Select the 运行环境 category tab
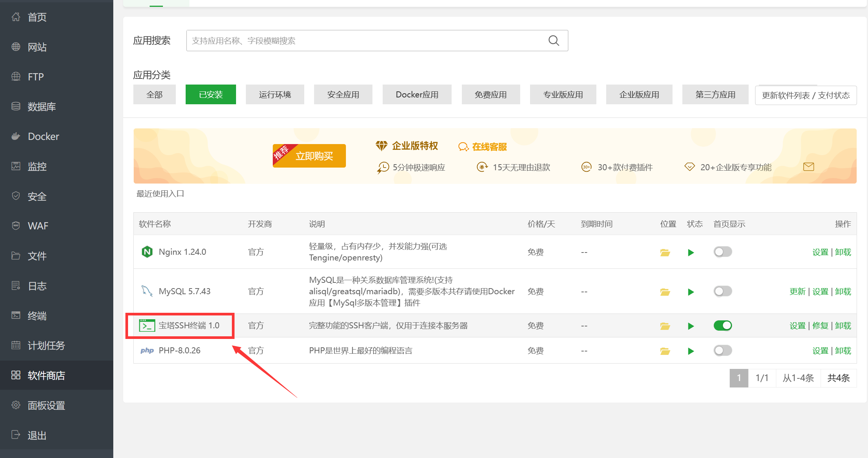 275,94
